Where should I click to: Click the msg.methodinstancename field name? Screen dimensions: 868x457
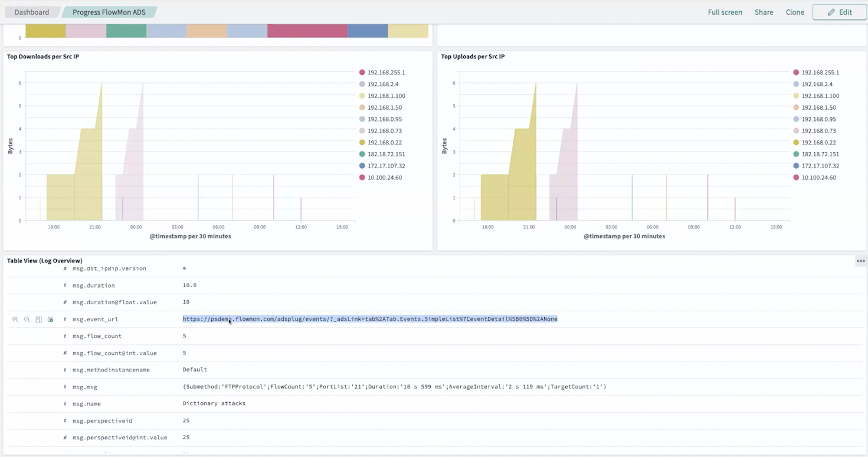[x=111, y=370]
